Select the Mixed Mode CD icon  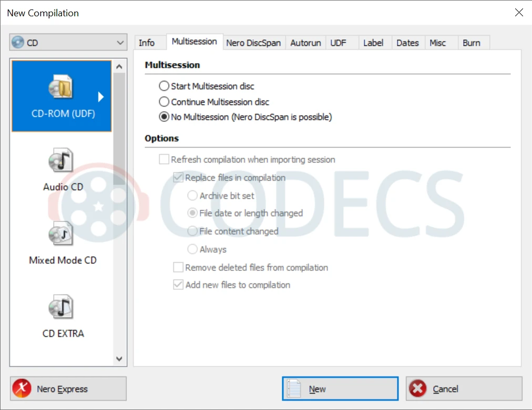(60, 234)
